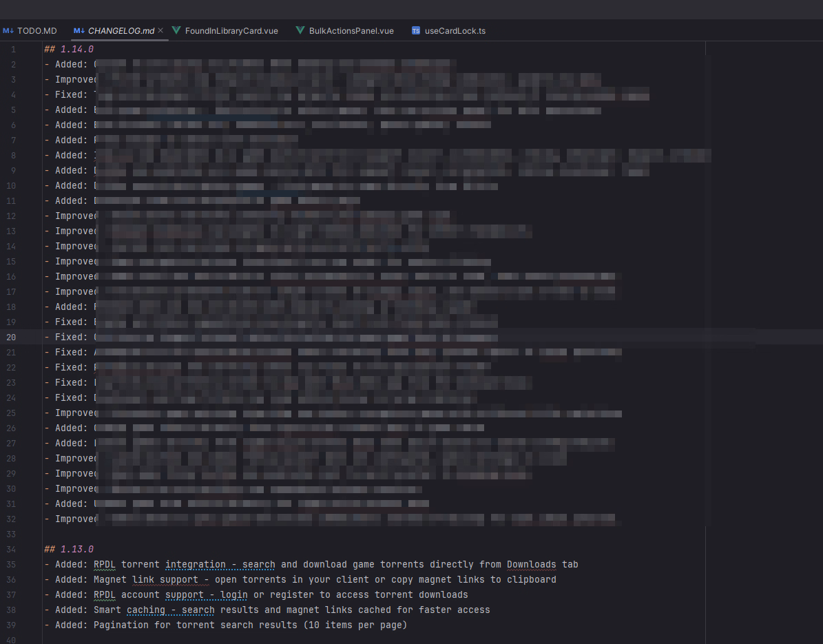This screenshot has width=823, height=644.
Task: Click the '## 1.14.0' heading text
Action: click(69, 50)
